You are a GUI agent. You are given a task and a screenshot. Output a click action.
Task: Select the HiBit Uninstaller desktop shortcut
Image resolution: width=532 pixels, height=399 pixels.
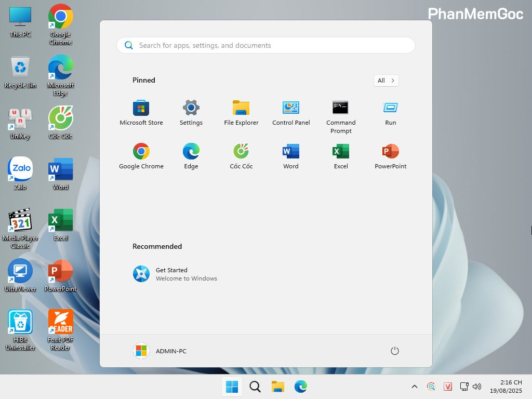point(20,330)
